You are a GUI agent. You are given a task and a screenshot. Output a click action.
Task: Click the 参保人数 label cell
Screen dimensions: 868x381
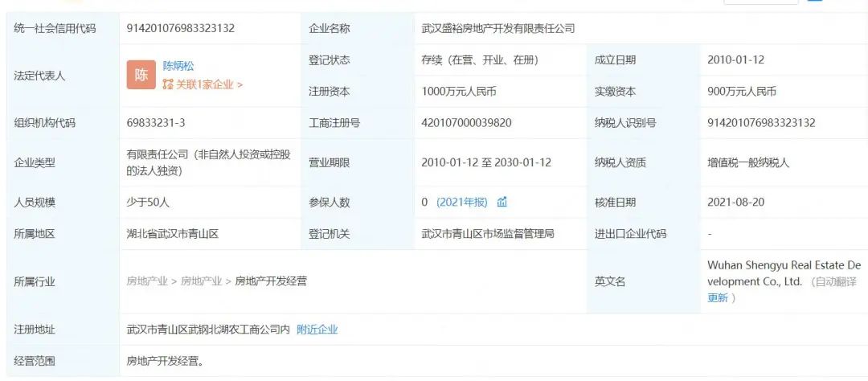click(358, 202)
